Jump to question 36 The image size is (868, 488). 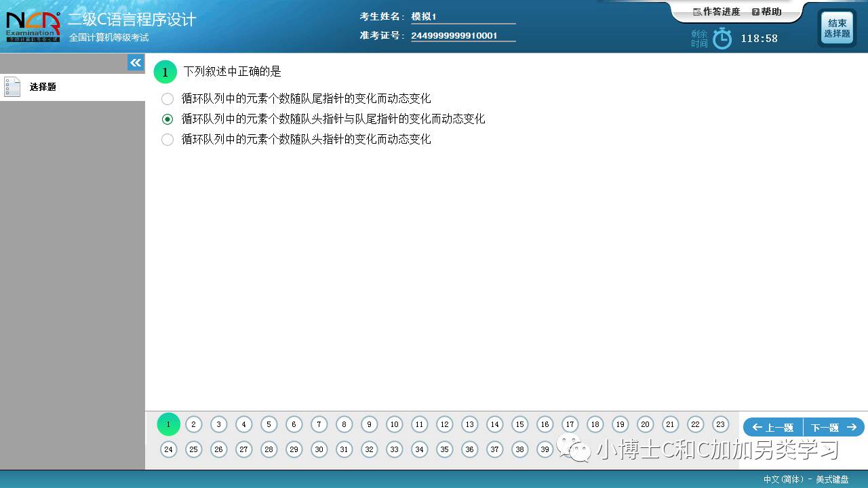(469, 449)
